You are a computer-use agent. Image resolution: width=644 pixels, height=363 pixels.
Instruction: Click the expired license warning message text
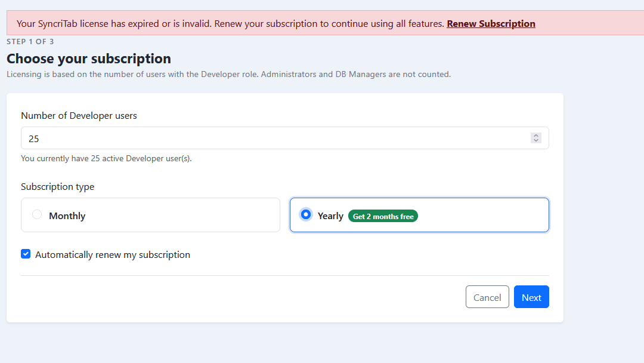click(x=230, y=24)
